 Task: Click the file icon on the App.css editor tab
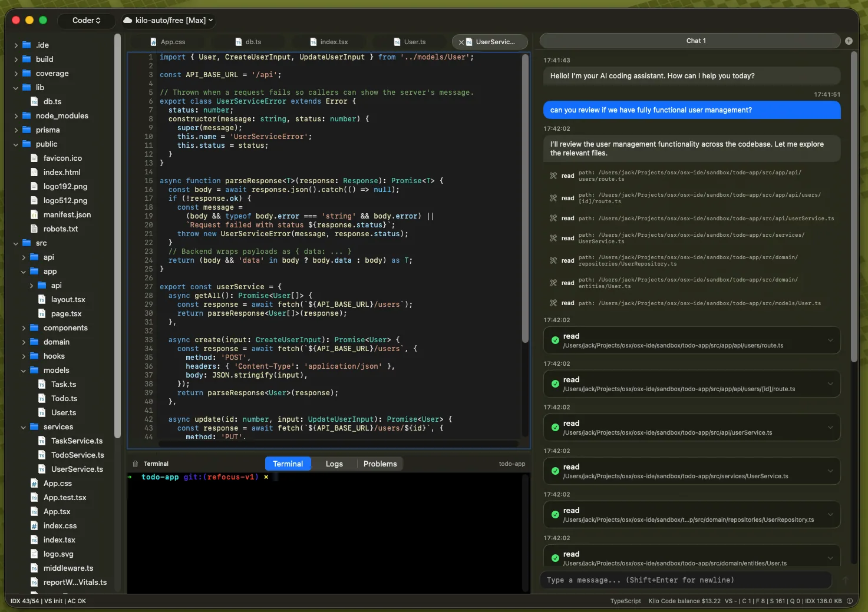click(x=154, y=42)
